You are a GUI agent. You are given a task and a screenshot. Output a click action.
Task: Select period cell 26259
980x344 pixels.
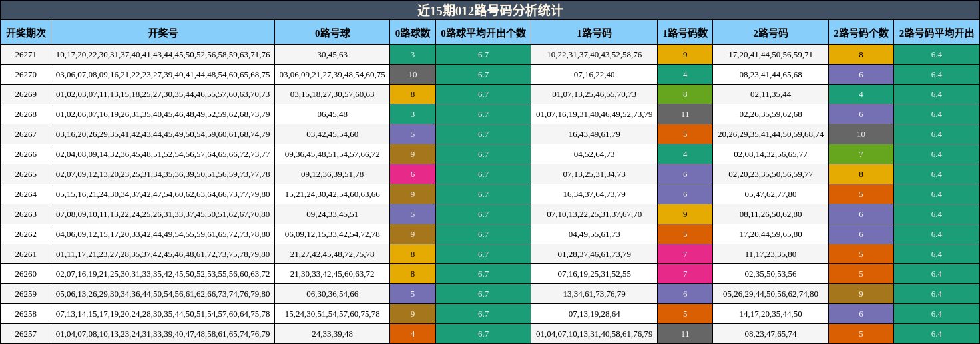(26, 294)
